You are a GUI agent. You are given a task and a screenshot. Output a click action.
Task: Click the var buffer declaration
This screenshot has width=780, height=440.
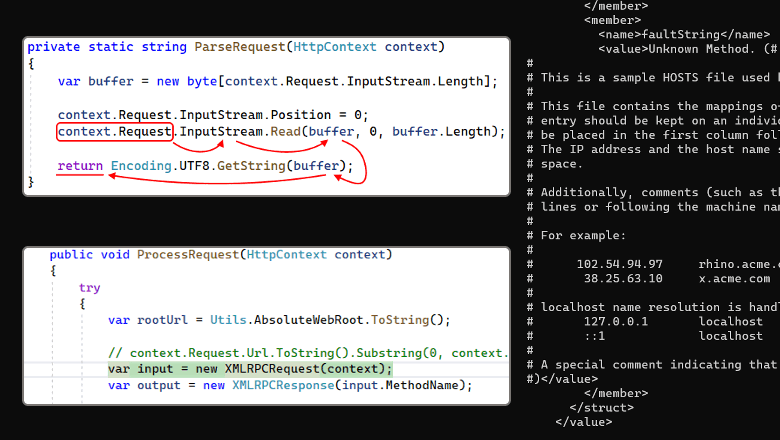coord(278,81)
